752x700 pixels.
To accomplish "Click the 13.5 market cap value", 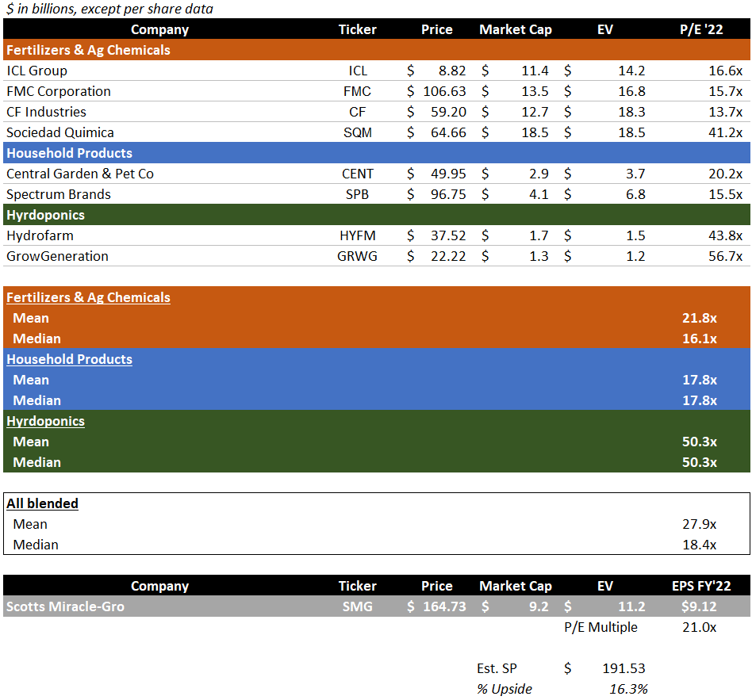I will (x=535, y=91).
